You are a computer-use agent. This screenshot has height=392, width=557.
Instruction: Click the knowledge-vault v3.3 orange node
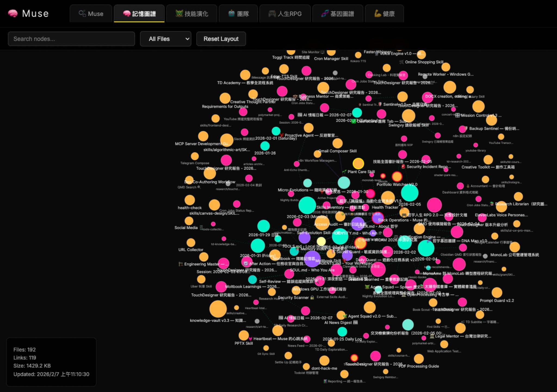218,309
